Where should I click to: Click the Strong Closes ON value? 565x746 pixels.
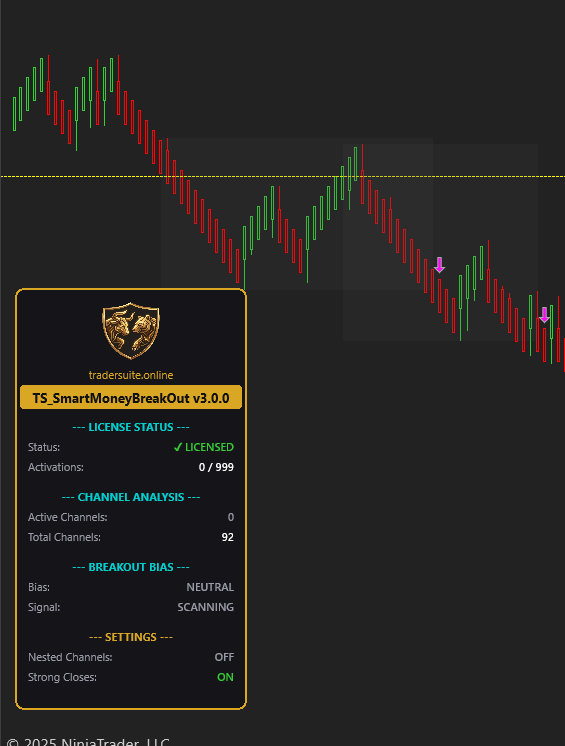(x=225, y=677)
